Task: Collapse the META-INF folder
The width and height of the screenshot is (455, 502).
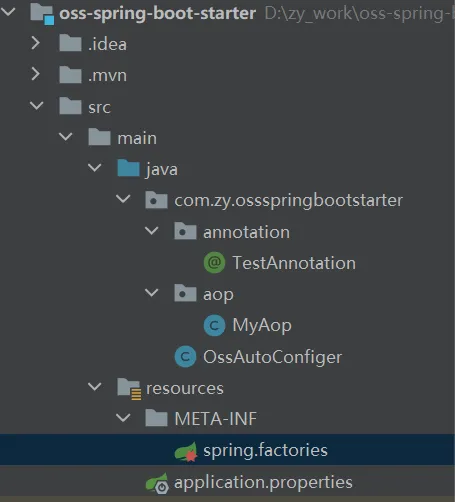Action: 123,418
